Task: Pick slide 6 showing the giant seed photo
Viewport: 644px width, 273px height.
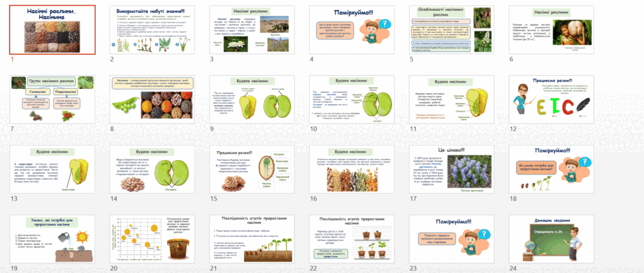Action: click(552, 30)
